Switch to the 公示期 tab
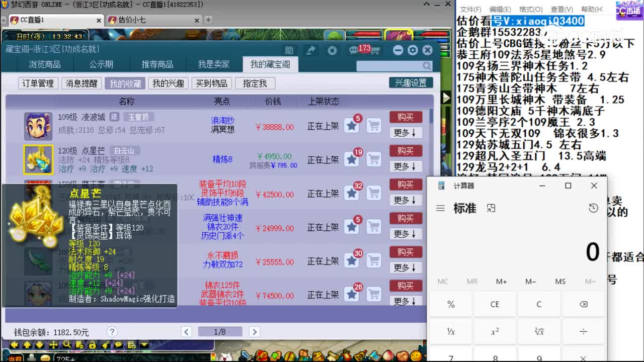 click(101, 64)
